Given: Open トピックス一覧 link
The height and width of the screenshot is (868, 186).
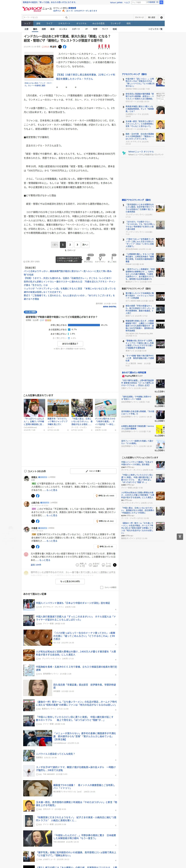Looking at the screenshot, I should [155, 29].
